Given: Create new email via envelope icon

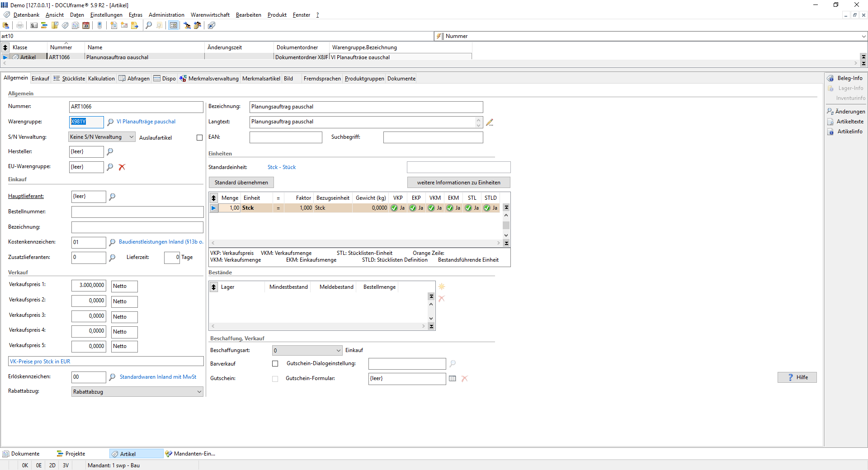Looking at the screenshot, I should pos(124,26).
